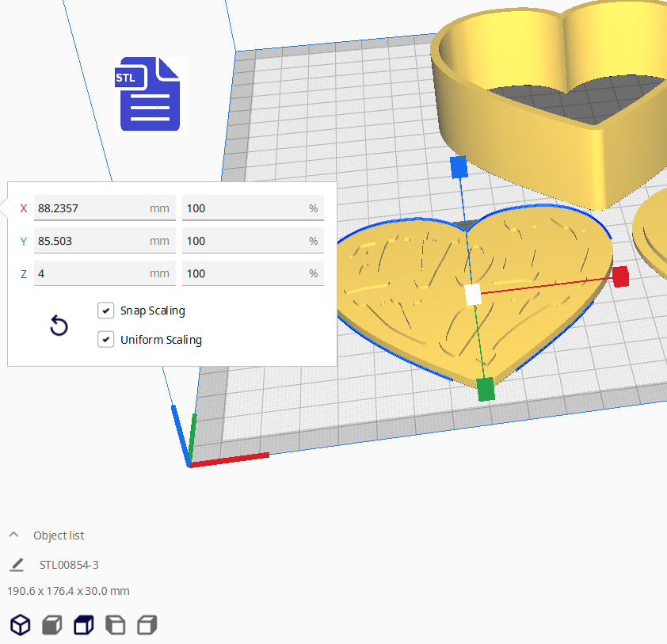
Task: Click the reset scale arrow icon
Action: 59,326
